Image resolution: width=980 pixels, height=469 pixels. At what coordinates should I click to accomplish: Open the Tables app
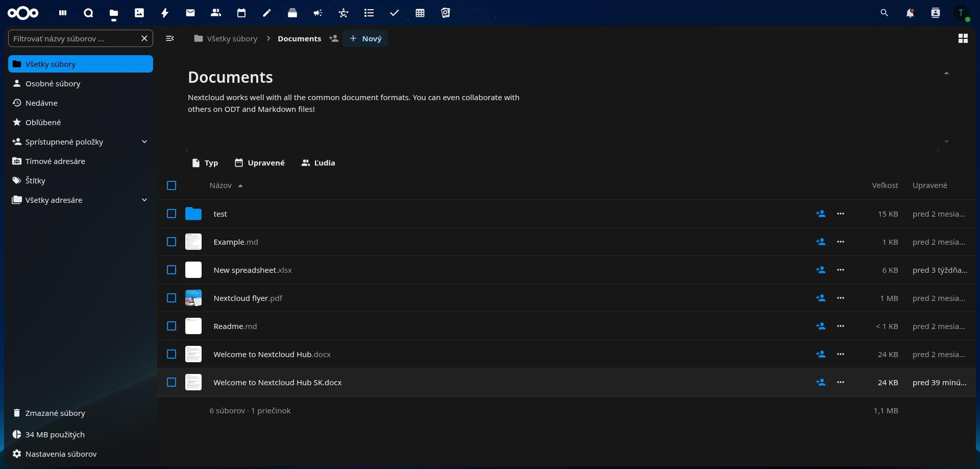coord(420,13)
